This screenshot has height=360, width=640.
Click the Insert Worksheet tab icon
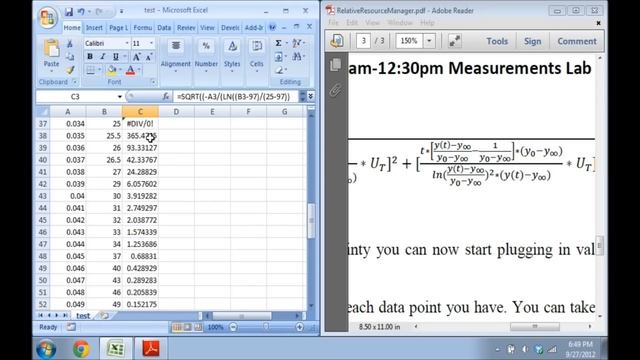(104, 316)
